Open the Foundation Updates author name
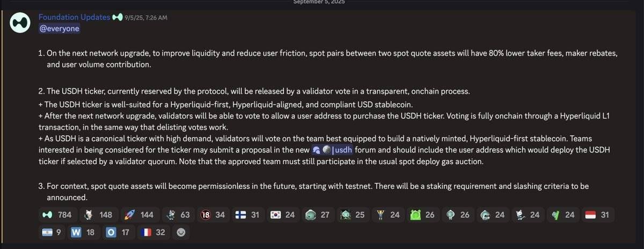644x249 pixels. (x=74, y=17)
